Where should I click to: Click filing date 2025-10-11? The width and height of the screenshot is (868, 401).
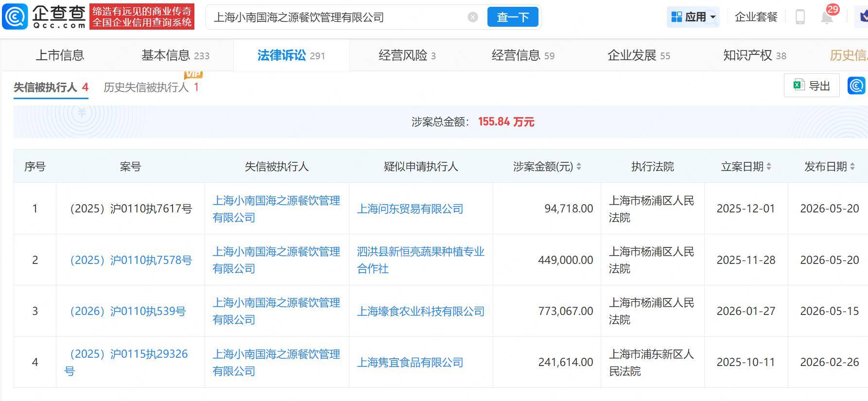coord(746,362)
